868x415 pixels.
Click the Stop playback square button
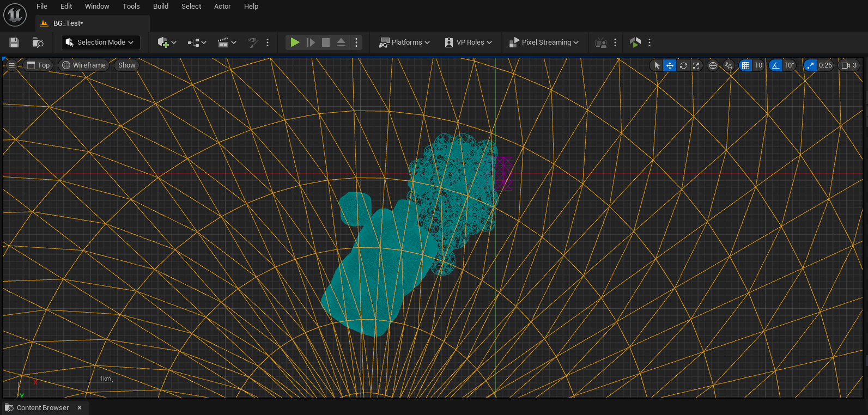(x=326, y=42)
